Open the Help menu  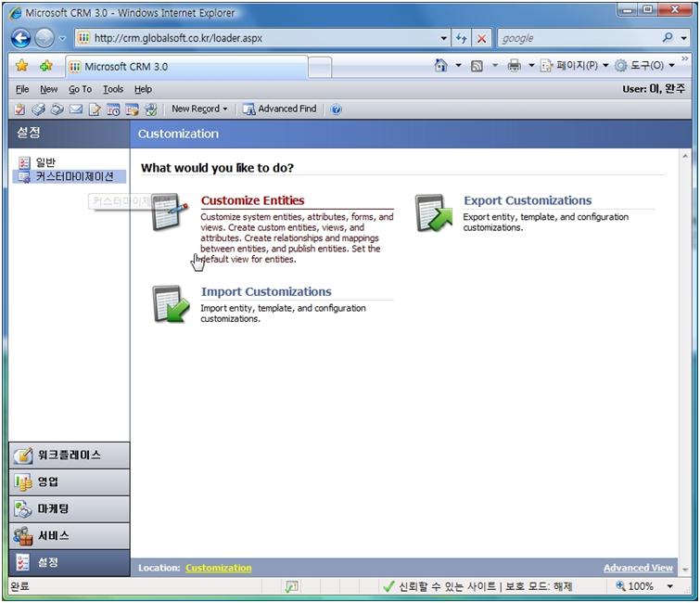pyautogui.click(x=143, y=89)
